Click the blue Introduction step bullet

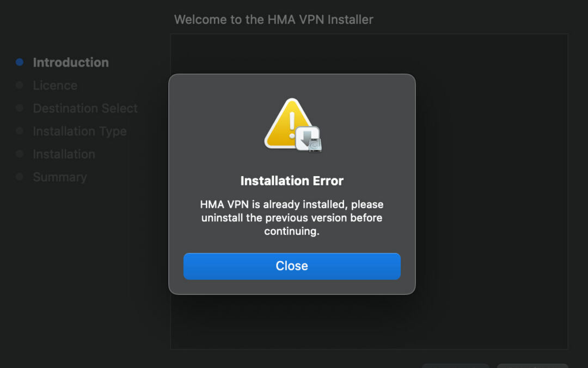20,63
